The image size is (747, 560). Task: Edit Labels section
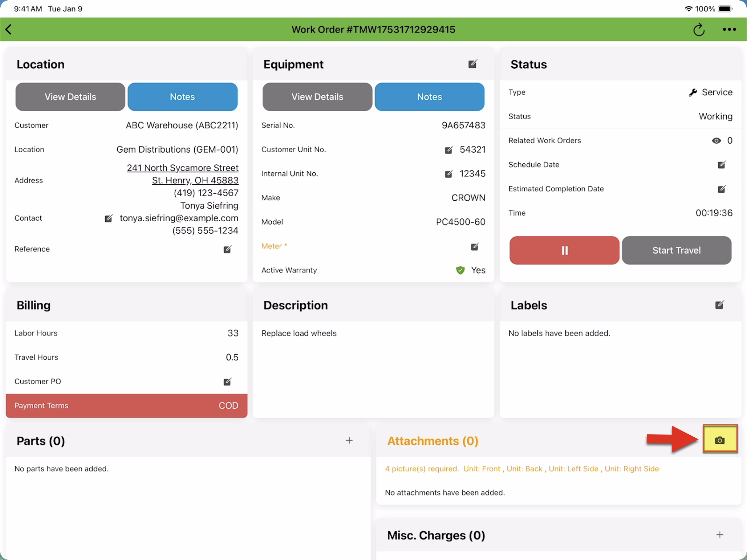(x=719, y=305)
